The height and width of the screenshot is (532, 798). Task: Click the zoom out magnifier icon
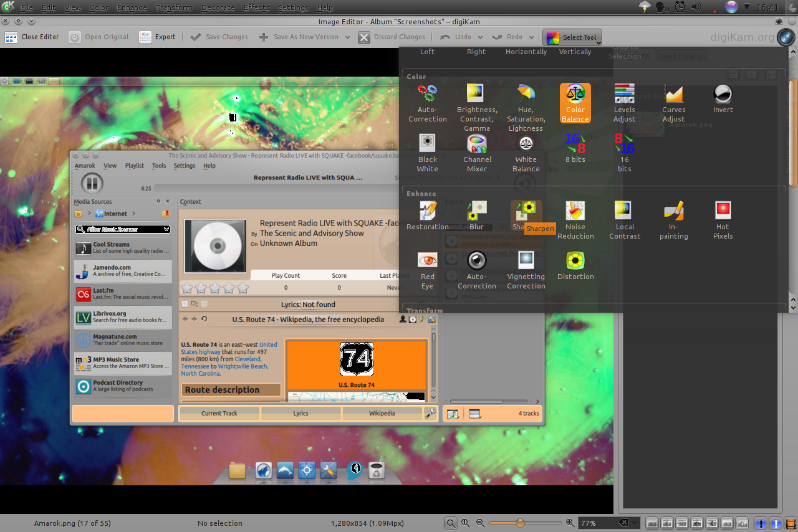(x=480, y=523)
